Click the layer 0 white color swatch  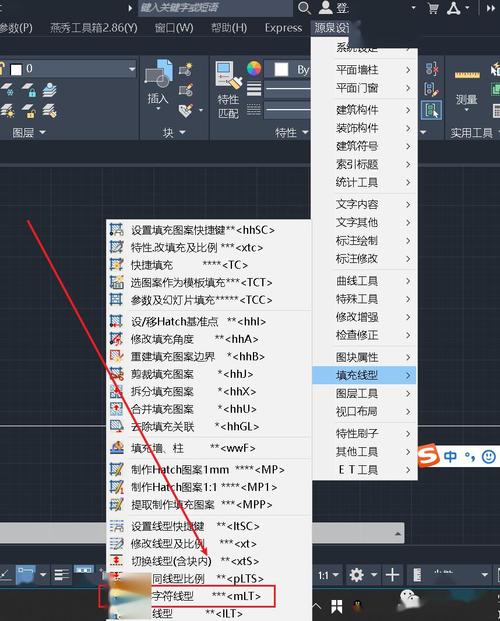16,70
